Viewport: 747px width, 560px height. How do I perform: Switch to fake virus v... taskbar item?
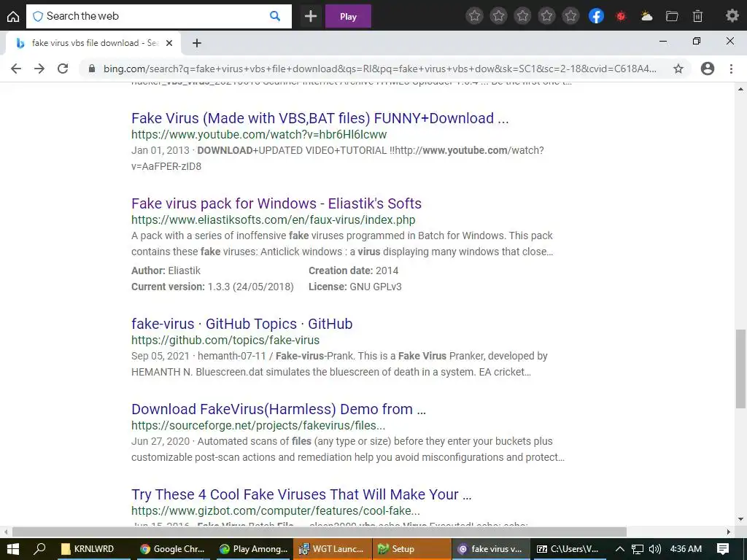(x=491, y=548)
